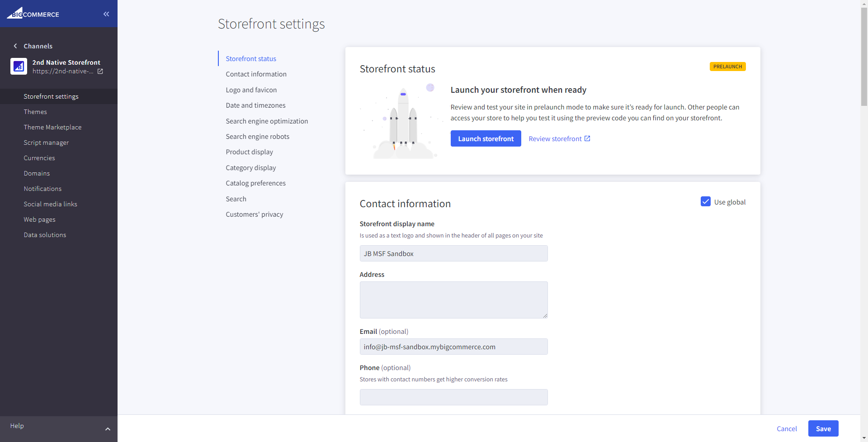
Task: Save the storefront settings
Action: 823,429
